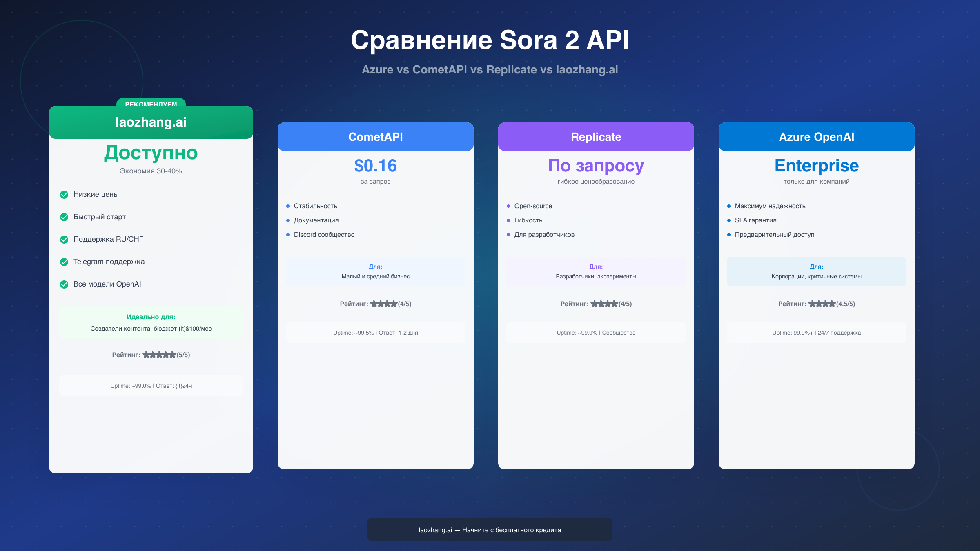Image resolution: width=980 pixels, height=551 pixels.
Task: Click the checkmark icon next to Telegram поддержка
Action: pos(64,262)
